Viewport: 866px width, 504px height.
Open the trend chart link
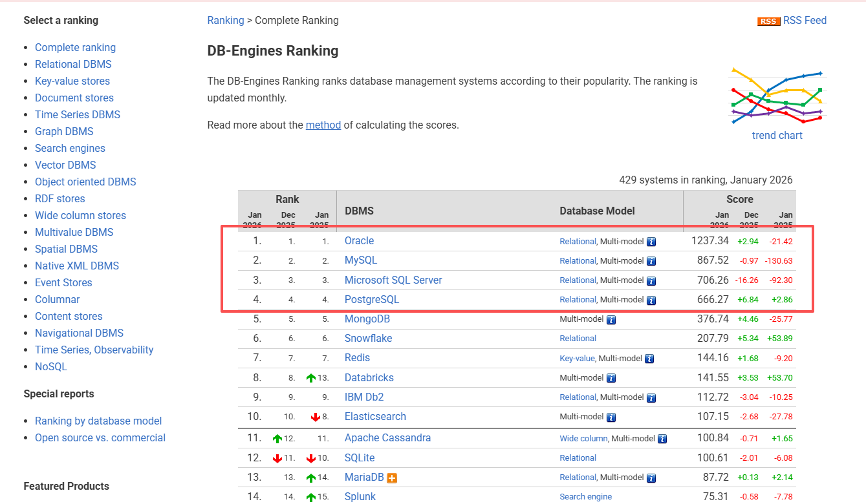click(x=777, y=136)
